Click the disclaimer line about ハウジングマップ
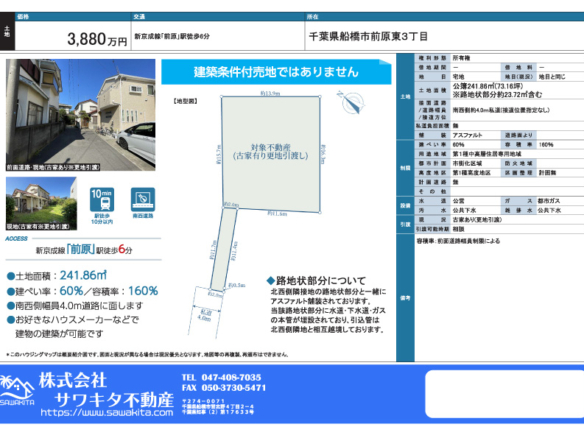Screen dimensions: 584x438 [147, 355]
